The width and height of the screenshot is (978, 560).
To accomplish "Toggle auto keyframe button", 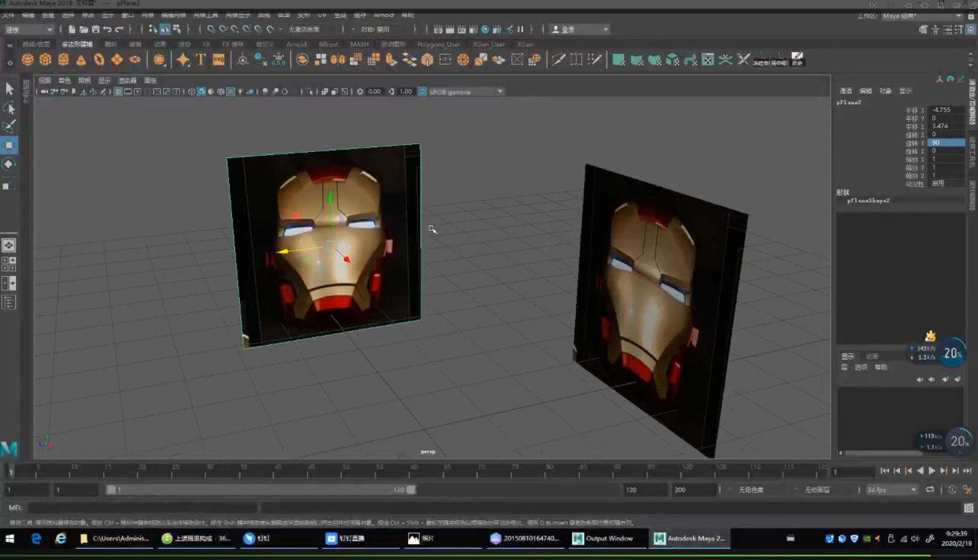I will pos(952,489).
